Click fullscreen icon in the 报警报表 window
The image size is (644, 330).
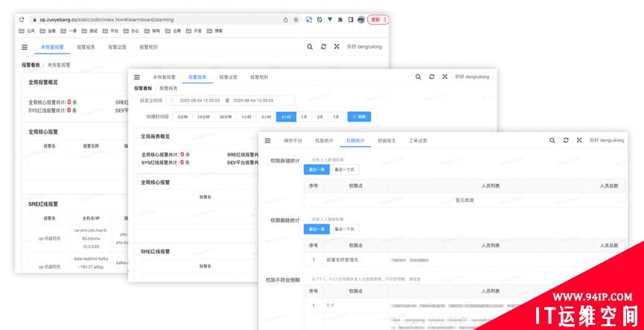[444, 77]
